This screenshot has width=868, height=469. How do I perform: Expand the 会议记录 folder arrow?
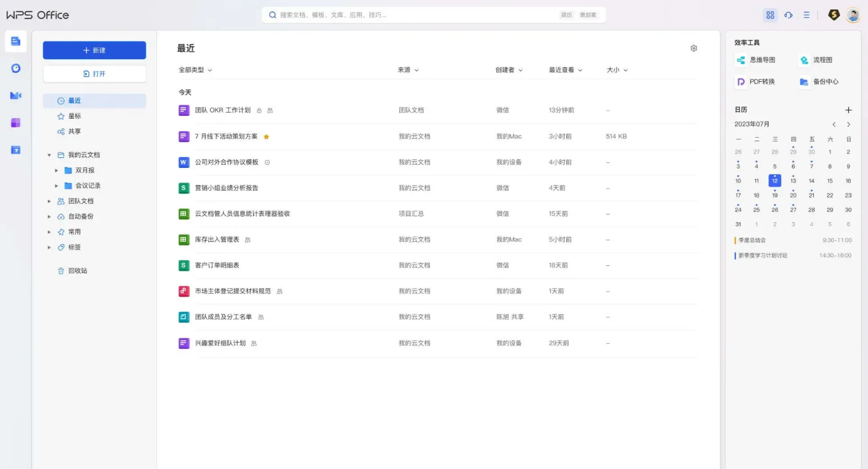pyautogui.click(x=57, y=186)
